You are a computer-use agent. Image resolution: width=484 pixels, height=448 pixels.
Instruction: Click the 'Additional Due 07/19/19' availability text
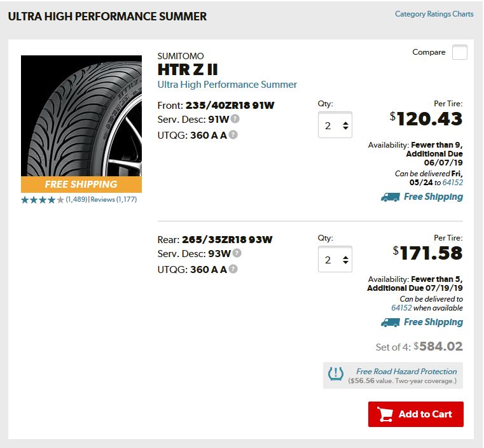pyautogui.click(x=415, y=288)
